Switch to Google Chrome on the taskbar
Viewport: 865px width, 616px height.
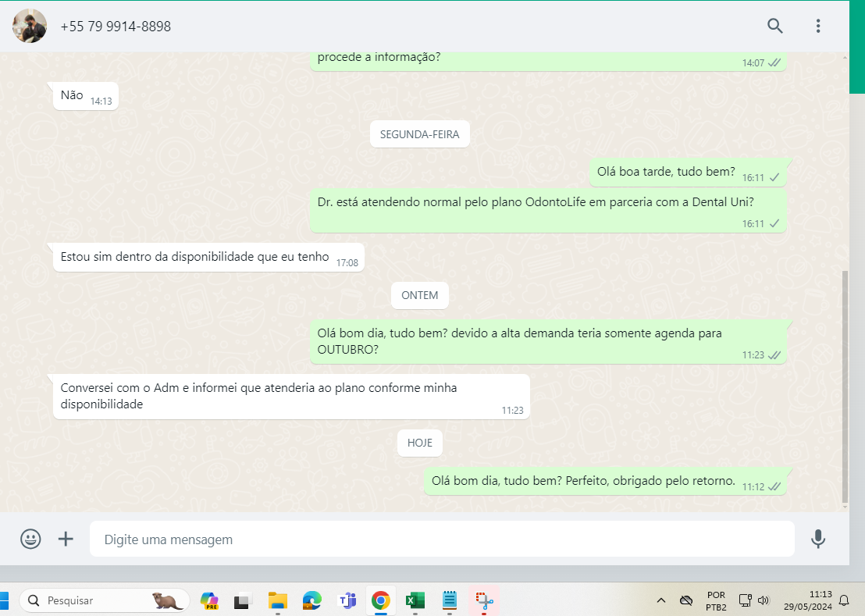381,600
